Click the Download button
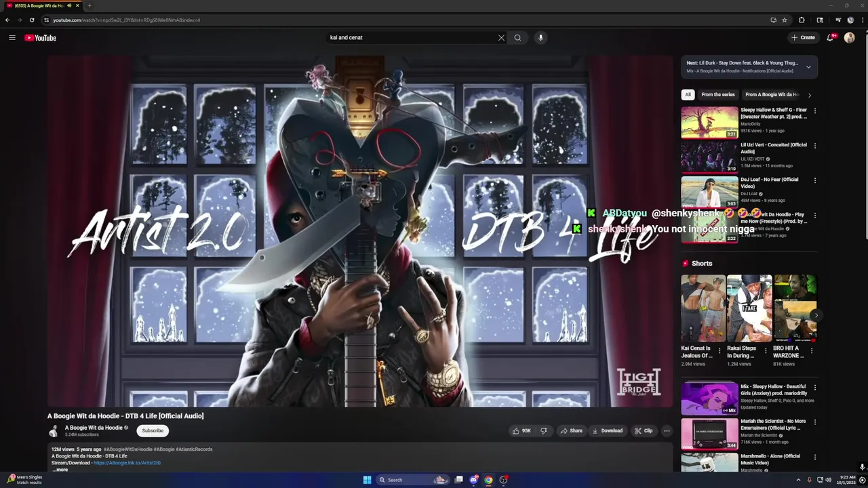 (x=607, y=430)
